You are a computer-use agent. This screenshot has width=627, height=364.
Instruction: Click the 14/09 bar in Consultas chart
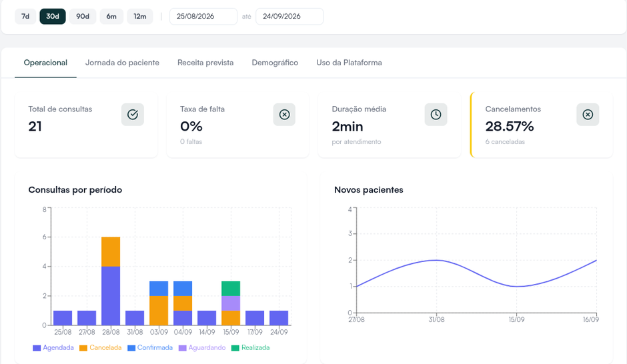point(207,318)
